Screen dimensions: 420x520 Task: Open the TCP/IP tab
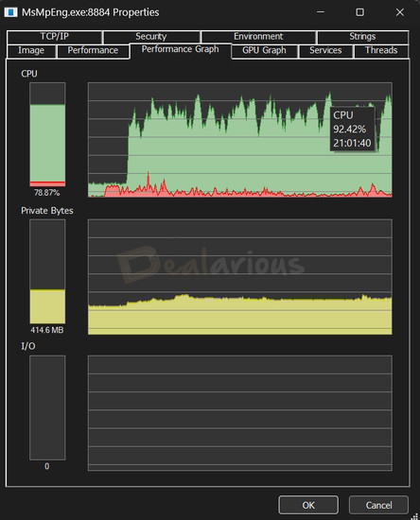point(55,37)
